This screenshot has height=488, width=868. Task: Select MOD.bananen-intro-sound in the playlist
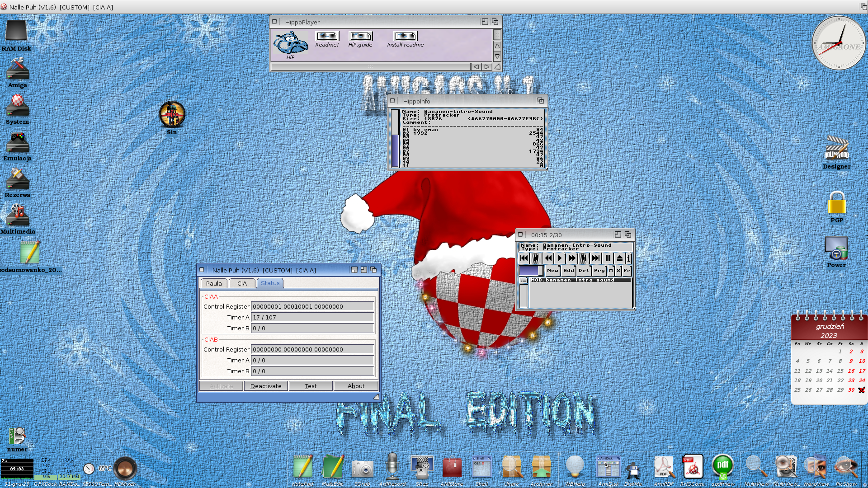pyautogui.click(x=580, y=280)
